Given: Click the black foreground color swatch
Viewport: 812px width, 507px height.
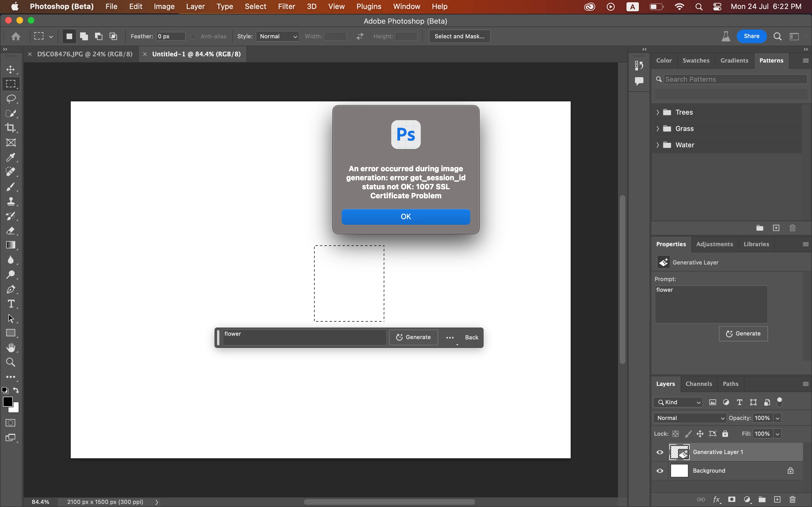Looking at the screenshot, I should (7, 401).
